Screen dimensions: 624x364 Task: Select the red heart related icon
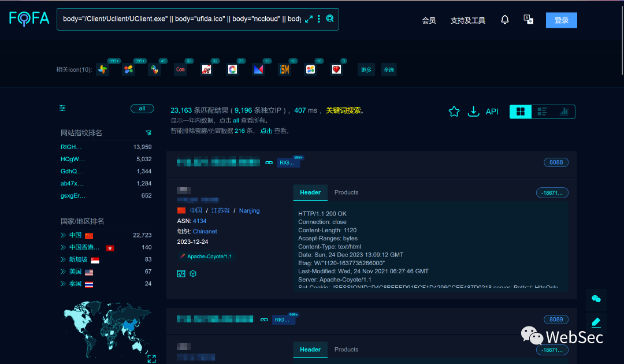tap(336, 69)
